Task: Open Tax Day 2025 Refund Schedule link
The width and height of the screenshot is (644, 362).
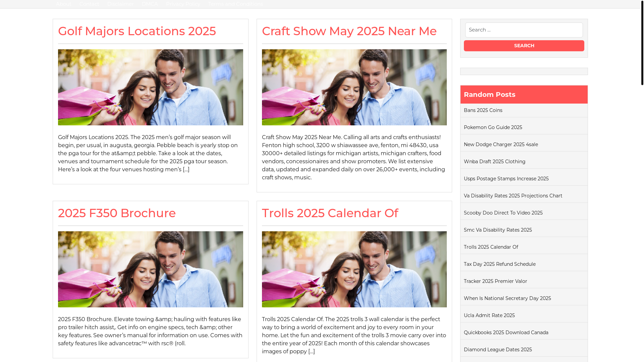Action: (500, 264)
